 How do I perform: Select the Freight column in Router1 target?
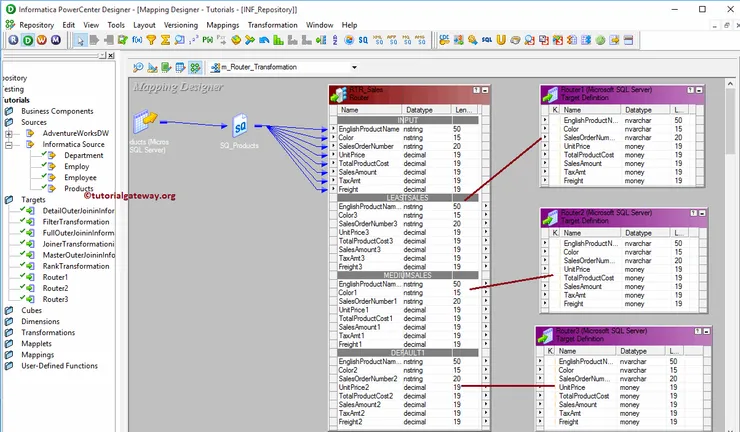tap(573, 181)
